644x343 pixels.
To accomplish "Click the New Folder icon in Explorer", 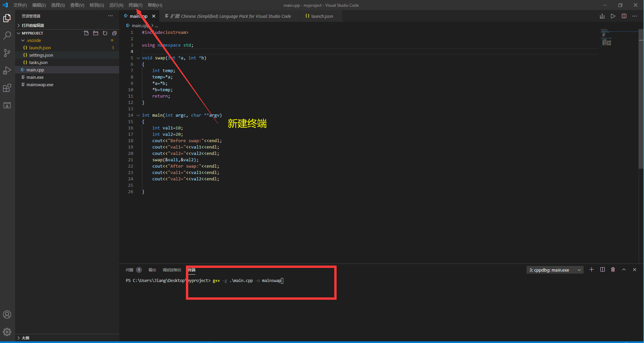I will [x=96, y=33].
